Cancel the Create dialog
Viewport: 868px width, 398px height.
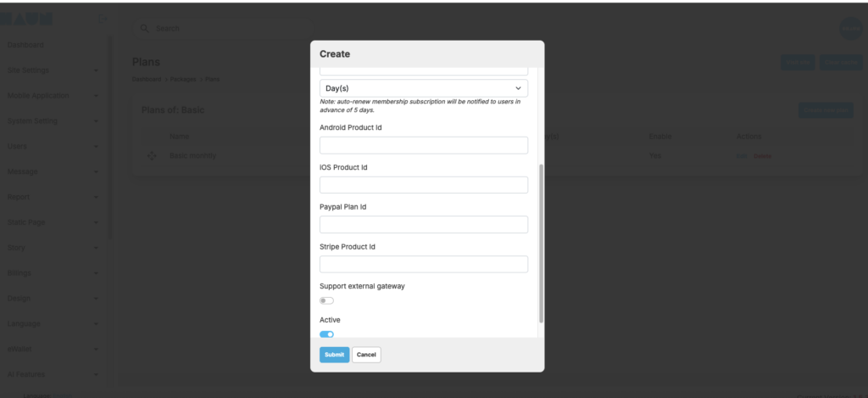pos(366,355)
